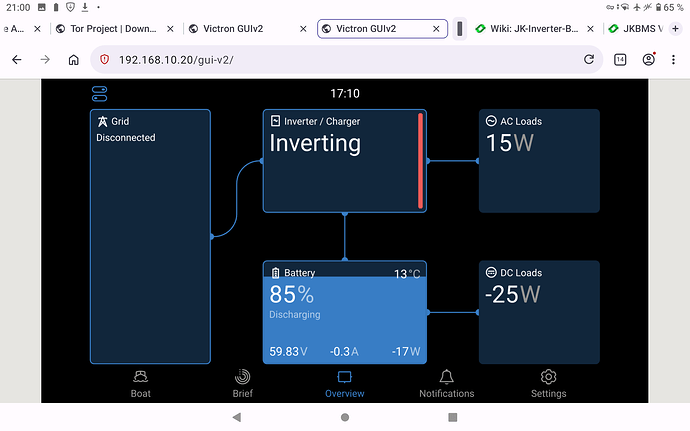The height and width of the screenshot is (431, 690).
Task: Open the Battery 85% Discharging card
Action: (344, 313)
